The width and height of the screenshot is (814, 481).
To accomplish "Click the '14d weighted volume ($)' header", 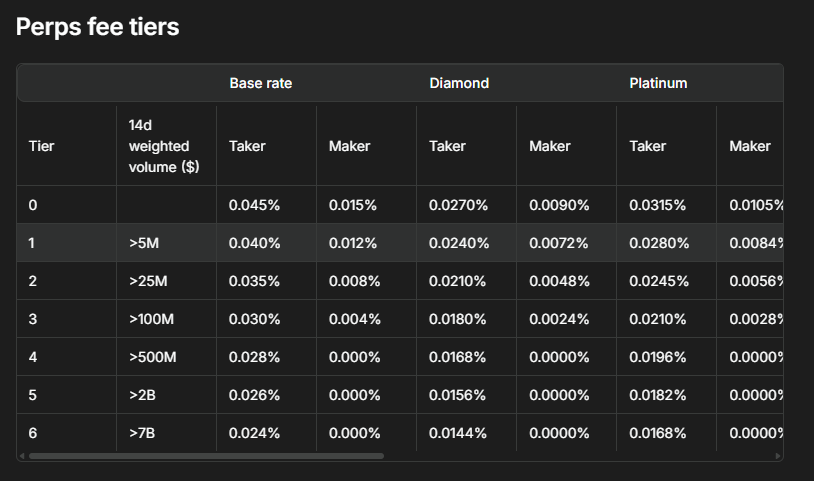I will [164, 146].
